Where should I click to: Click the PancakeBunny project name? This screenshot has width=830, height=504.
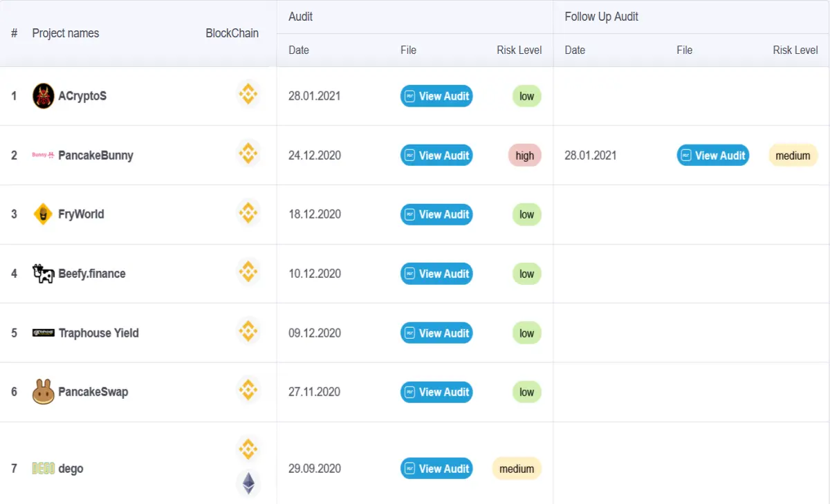pyautogui.click(x=95, y=156)
